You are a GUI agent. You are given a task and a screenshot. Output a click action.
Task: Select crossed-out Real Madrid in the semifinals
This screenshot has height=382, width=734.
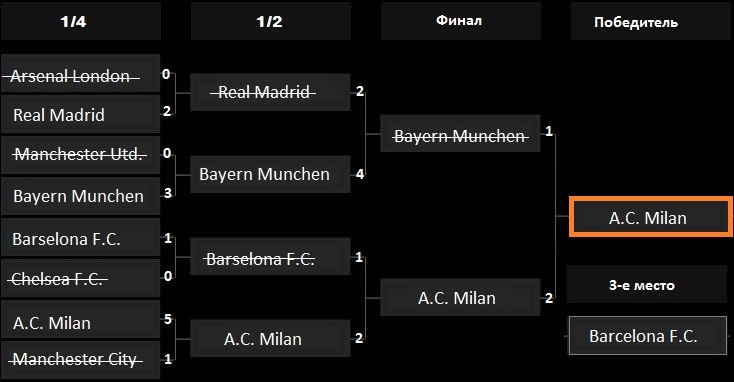pyautogui.click(x=271, y=92)
